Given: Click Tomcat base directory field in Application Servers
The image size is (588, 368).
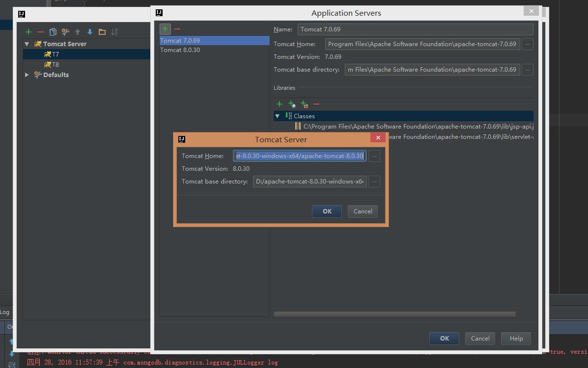Looking at the screenshot, I should pyautogui.click(x=432, y=70).
